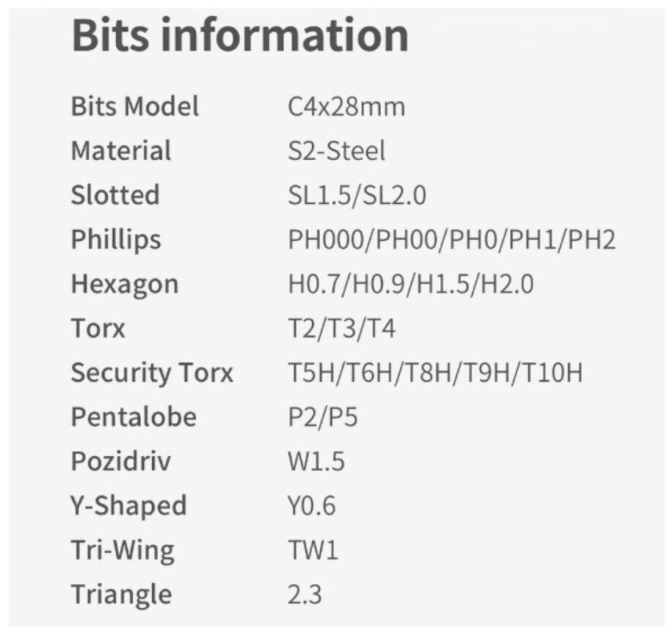Viewport: 672px width, 635px height.
Task: Click the H0.7/H0.9/H1.5/H2.0 sizes text
Action: [x=411, y=285]
